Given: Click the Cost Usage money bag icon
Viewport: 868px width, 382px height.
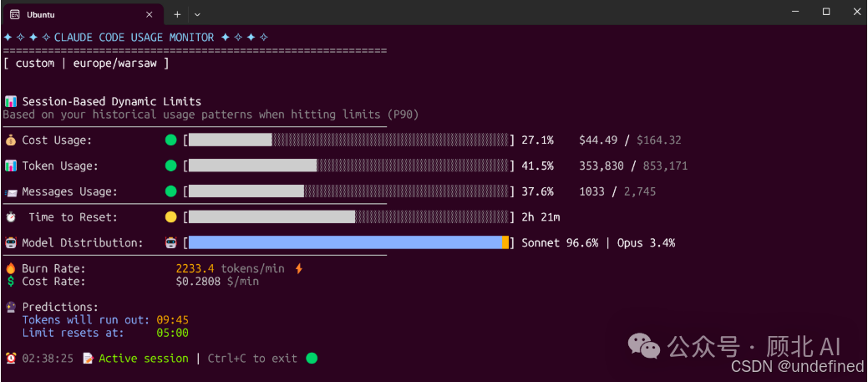Looking at the screenshot, I should click(x=11, y=140).
